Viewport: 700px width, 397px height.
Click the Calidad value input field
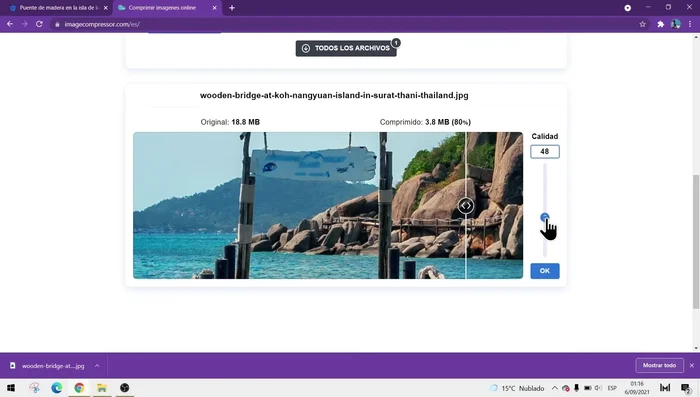click(x=545, y=151)
